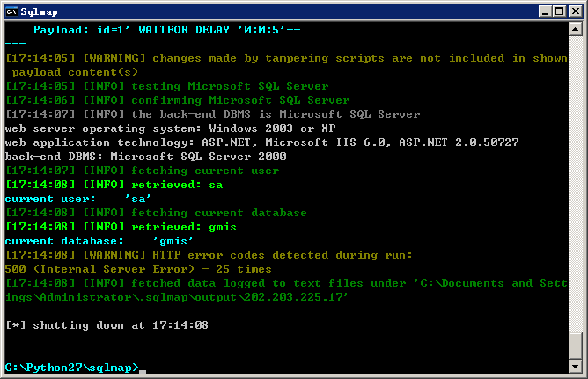Click the sqlmap output path 202.203.225.17
The width and height of the screenshot is (588, 379).
176,297
